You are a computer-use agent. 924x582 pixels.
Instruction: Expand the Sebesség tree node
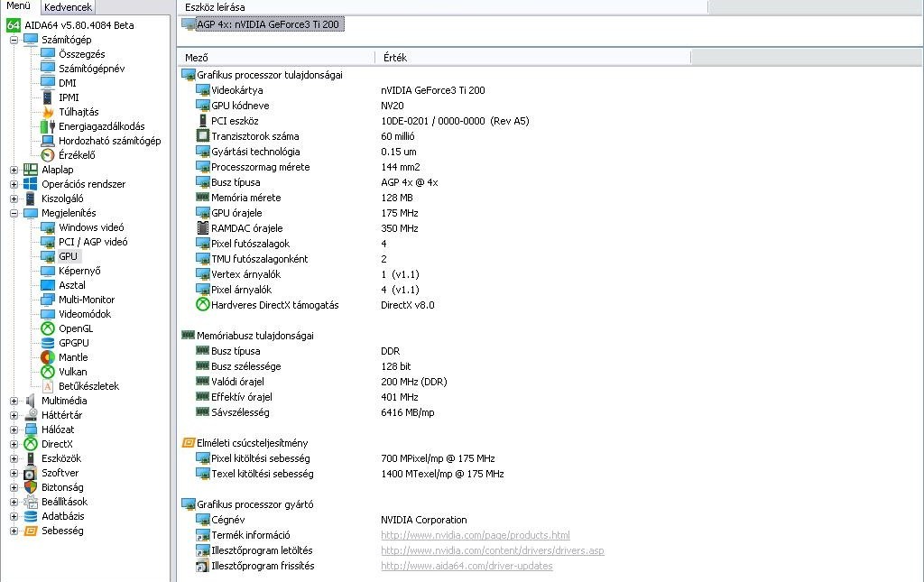(14, 531)
